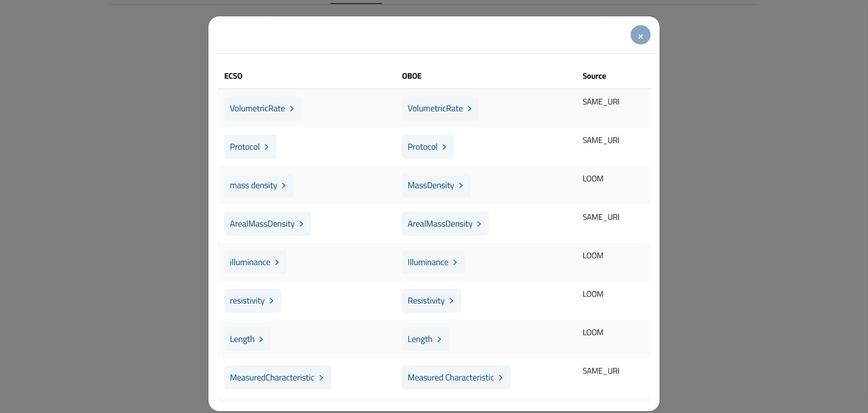Viewport: 868px width, 413px height.
Task: Click the ECSO column header
Action: point(233,76)
